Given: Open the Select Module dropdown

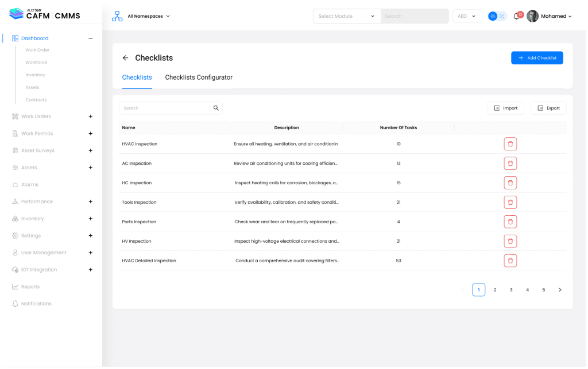Looking at the screenshot, I should (347, 16).
